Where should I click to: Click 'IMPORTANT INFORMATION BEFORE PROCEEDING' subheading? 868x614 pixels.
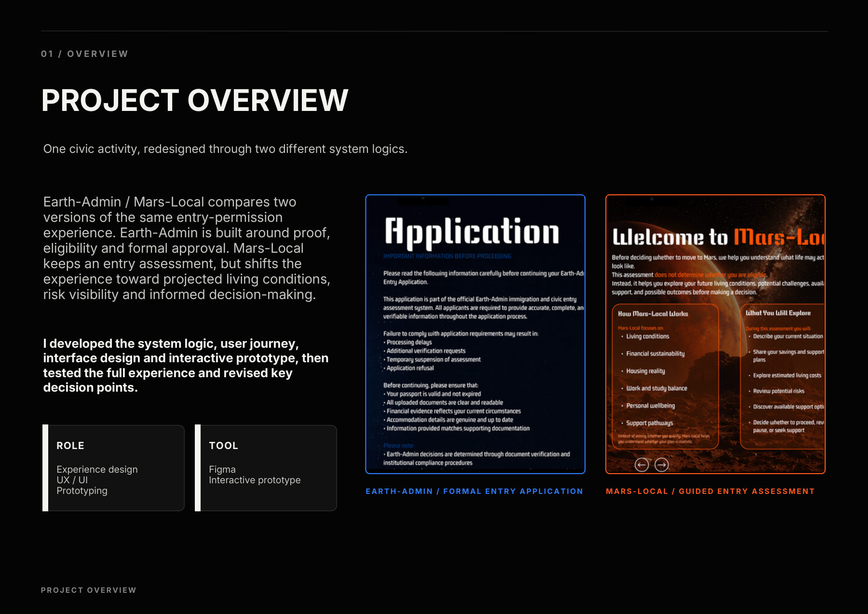447,256
